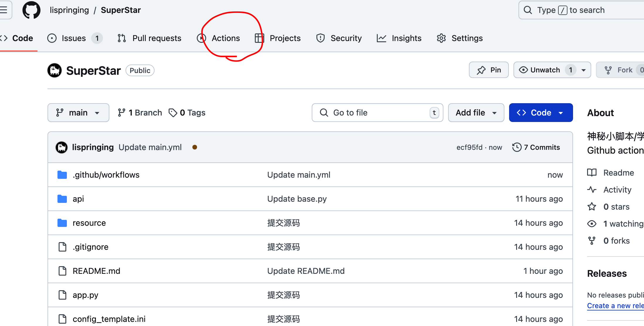The height and width of the screenshot is (326, 644).
Task: View the 0 stars link
Action: 609,207
